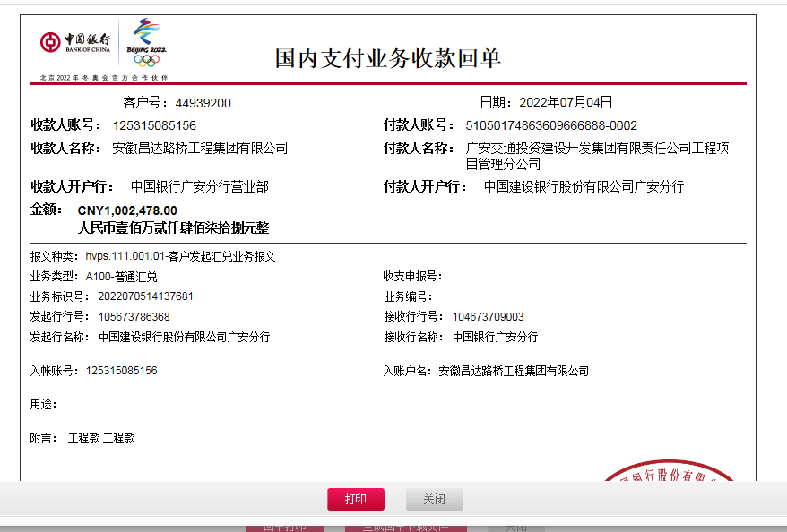Select originating bank number 105673786368
Image resolution: width=787 pixels, height=532 pixels.
click(134, 317)
